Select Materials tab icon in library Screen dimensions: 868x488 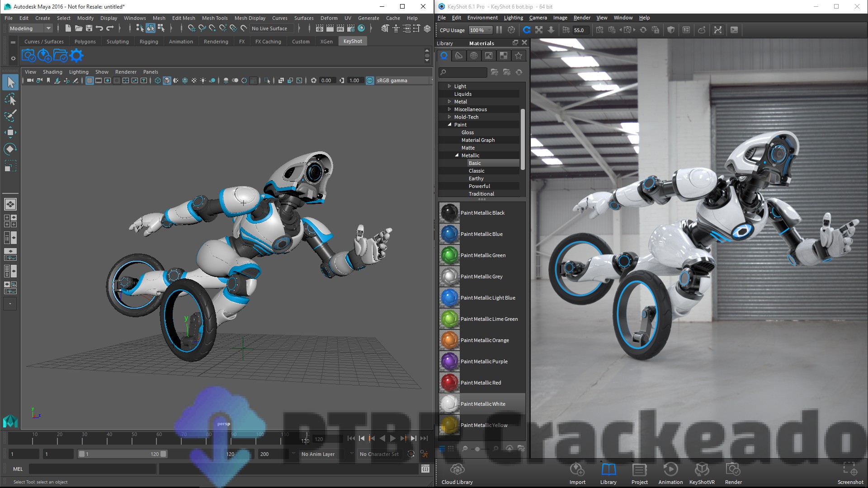point(444,56)
